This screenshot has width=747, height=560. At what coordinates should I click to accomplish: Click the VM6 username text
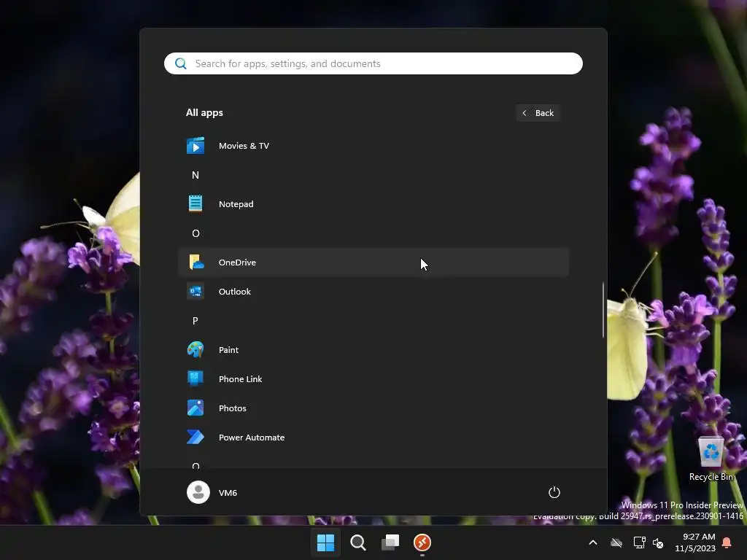228,492
